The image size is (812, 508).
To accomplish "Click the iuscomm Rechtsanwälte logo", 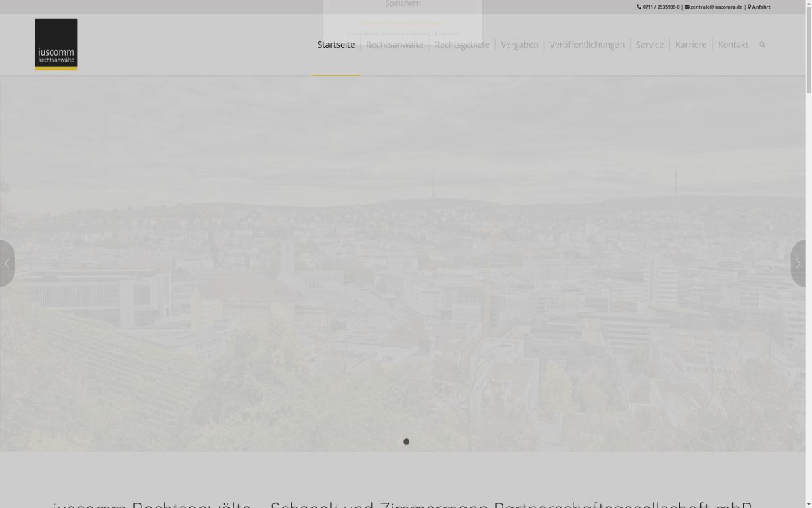I will point(56,44).
